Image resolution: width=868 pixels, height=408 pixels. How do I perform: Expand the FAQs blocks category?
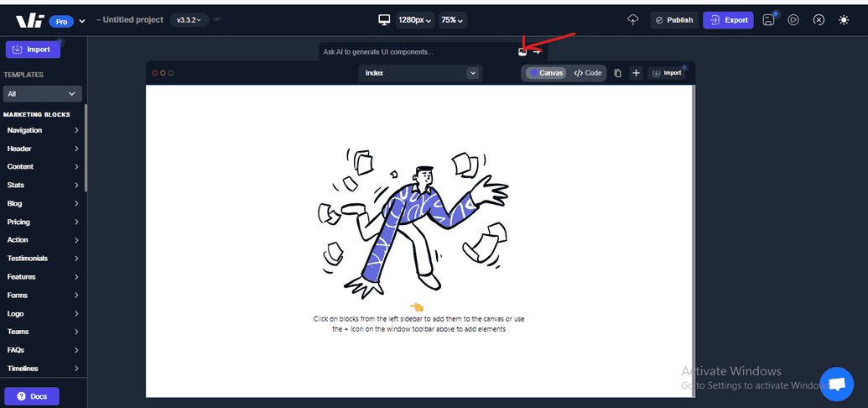42,350
